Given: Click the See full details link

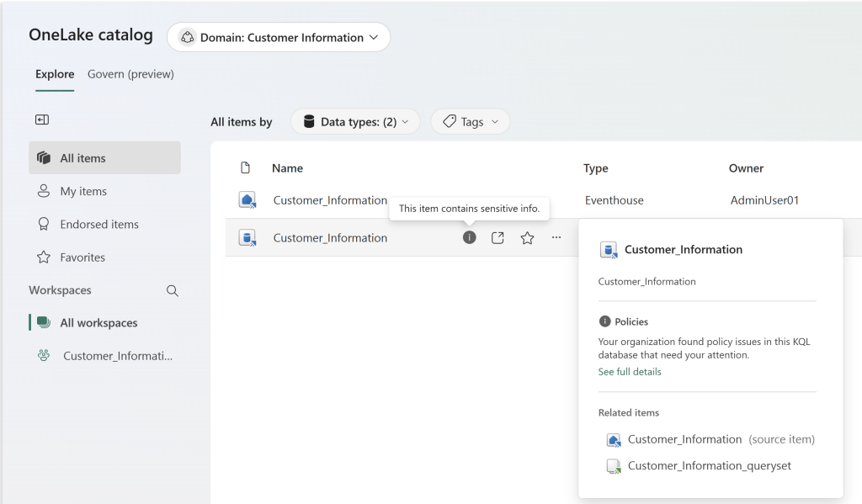Looking at the screenshot, I should (x=630, y=372).
